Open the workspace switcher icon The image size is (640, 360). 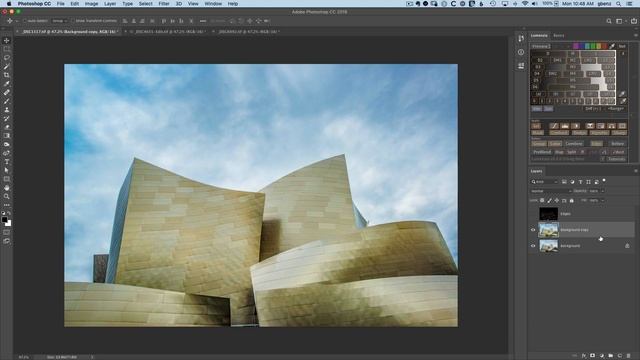(x=619, y=21)
